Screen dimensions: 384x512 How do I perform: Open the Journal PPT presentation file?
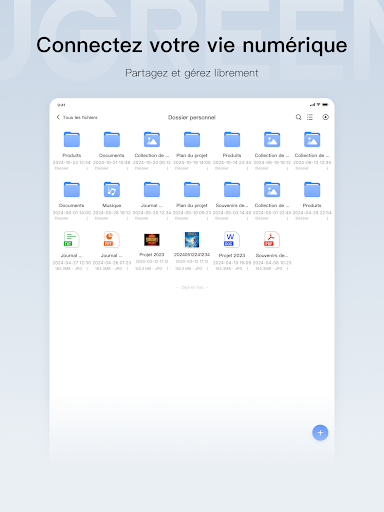112,240
